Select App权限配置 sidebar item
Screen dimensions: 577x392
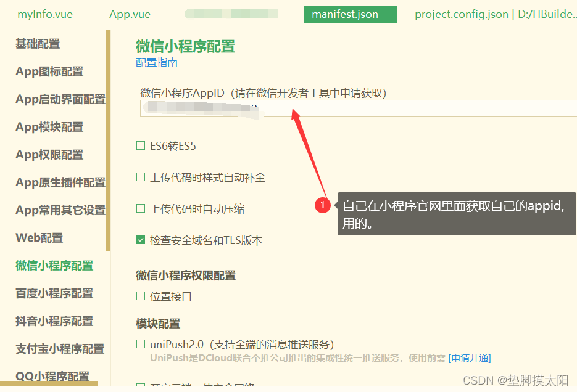49,155
